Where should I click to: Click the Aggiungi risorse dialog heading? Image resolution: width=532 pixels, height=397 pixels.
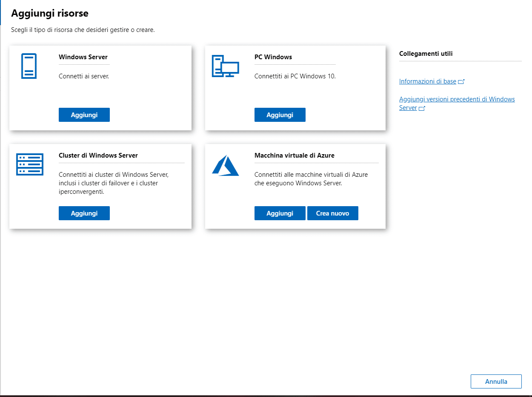(x=50, y=13)
